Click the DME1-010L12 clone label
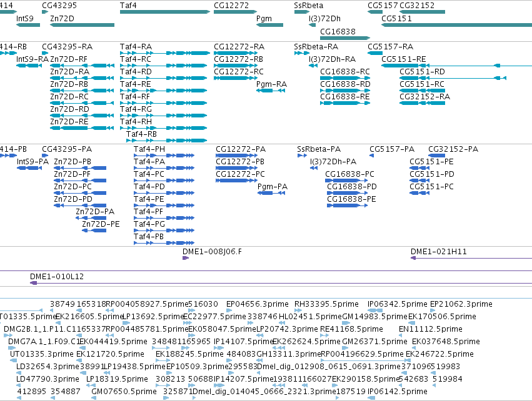532x401 pixels. click(57, 277)
